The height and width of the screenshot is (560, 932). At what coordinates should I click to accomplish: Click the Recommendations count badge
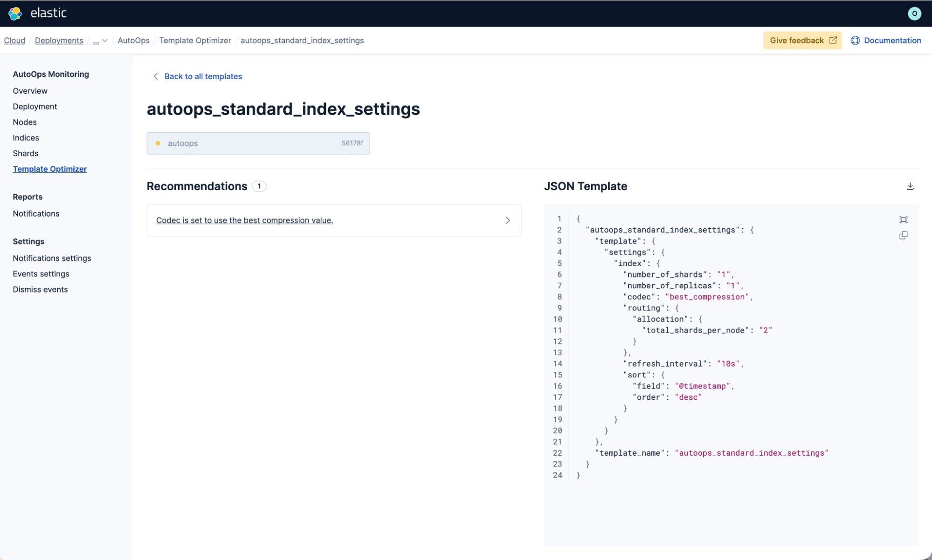[x=259, y=186]
